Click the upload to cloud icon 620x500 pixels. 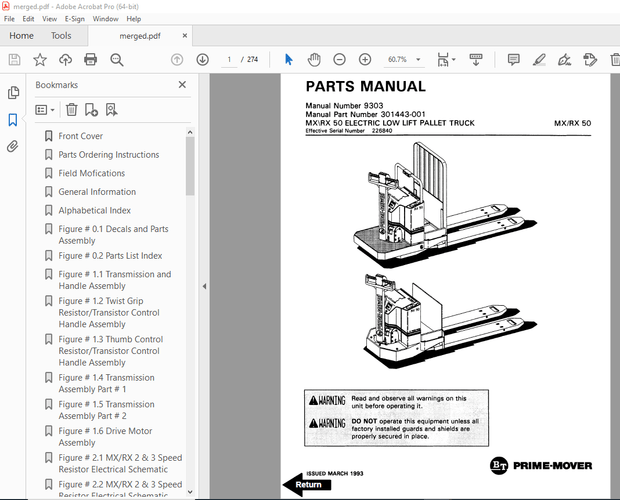(x=65, y=60)
